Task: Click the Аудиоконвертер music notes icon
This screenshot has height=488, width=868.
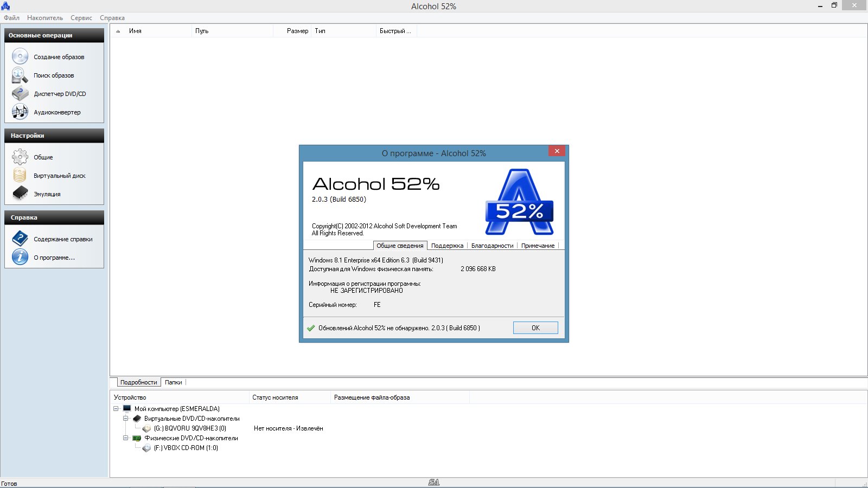Action: pos(20,112)
